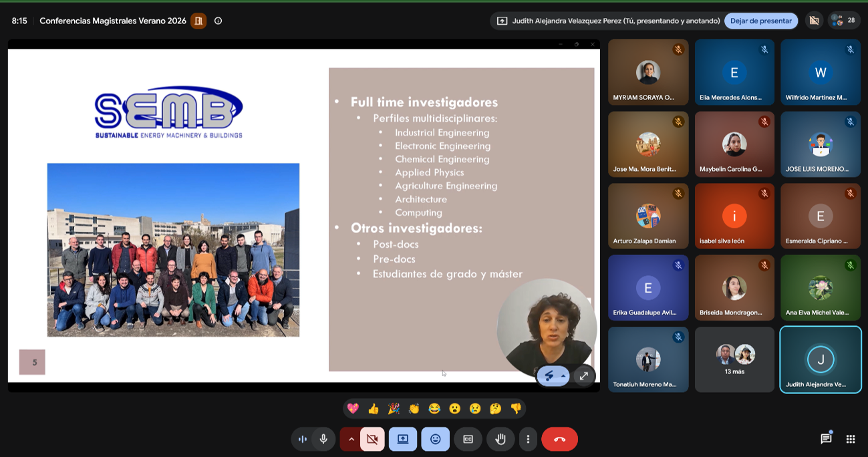Select Wilfrido Martinez M... participant tile
The image size is (868, 457).
821,72
